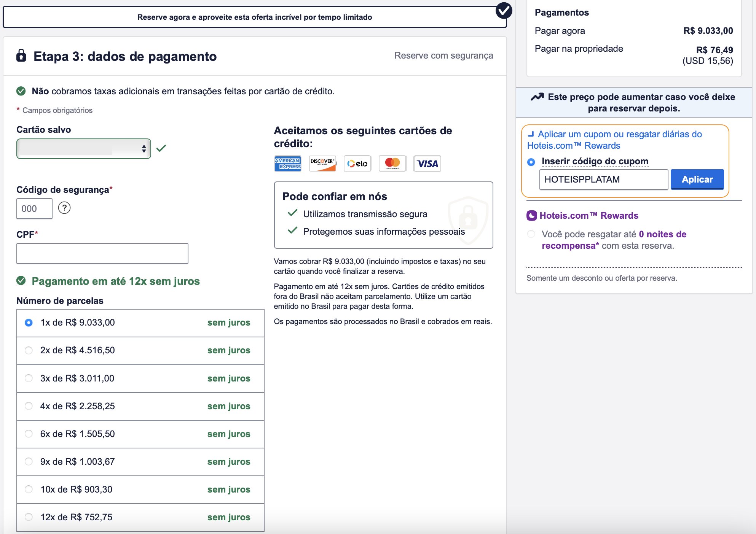Click the checkmark beside Utilizamos transmissão segura
The image size is (756, 534).
292,213
